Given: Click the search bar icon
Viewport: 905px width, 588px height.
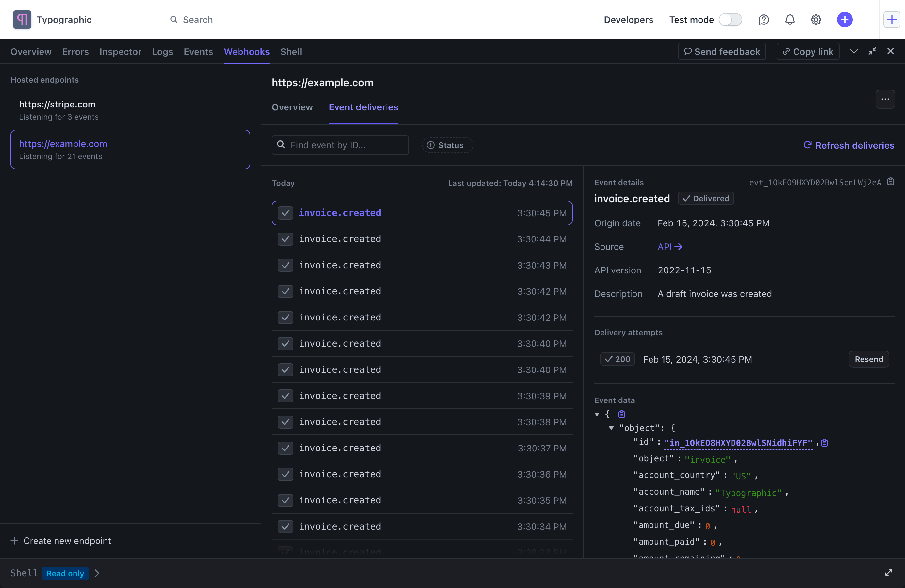Looking at the screenshot, I should click(x=173, y=19).
